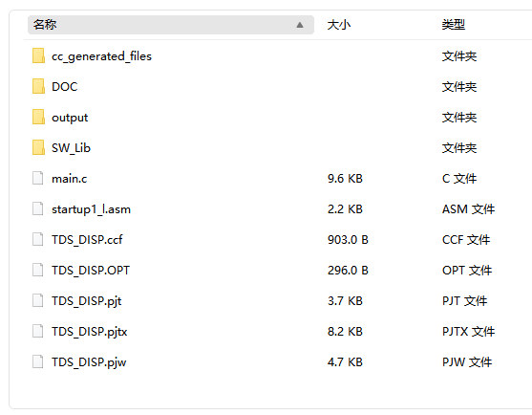
Task: Toggle the sort arrow in 名称 column
Action: (300, 25)
